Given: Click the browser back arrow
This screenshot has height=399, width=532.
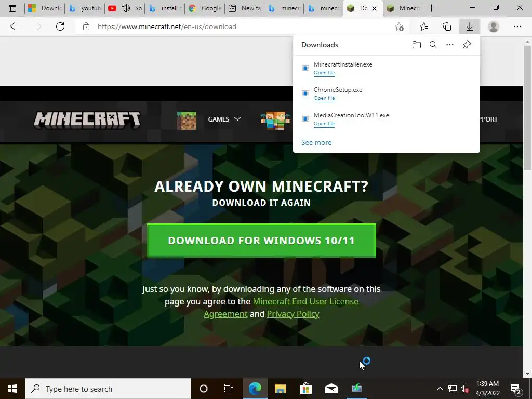Looking at the screenshot, I should (14, 26).
